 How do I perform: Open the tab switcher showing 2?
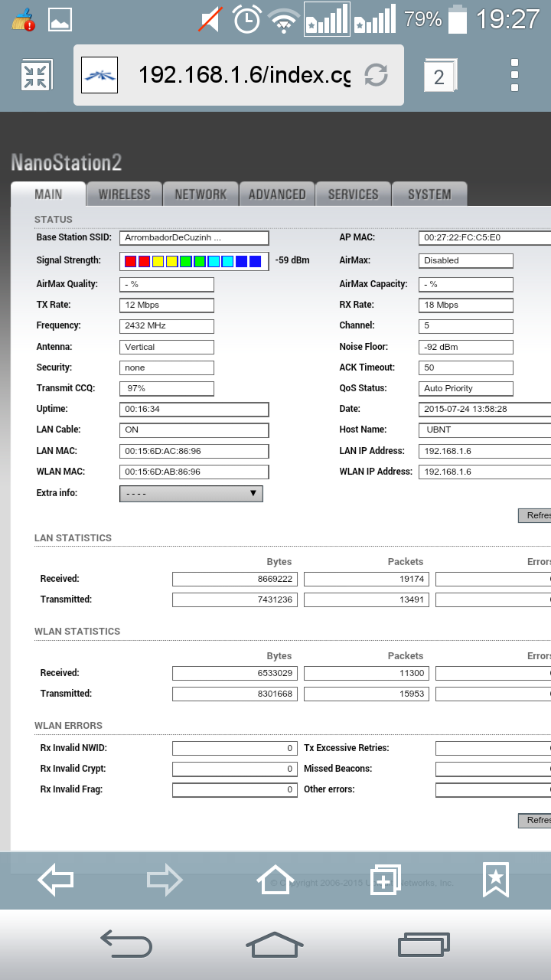click(439, 76)
